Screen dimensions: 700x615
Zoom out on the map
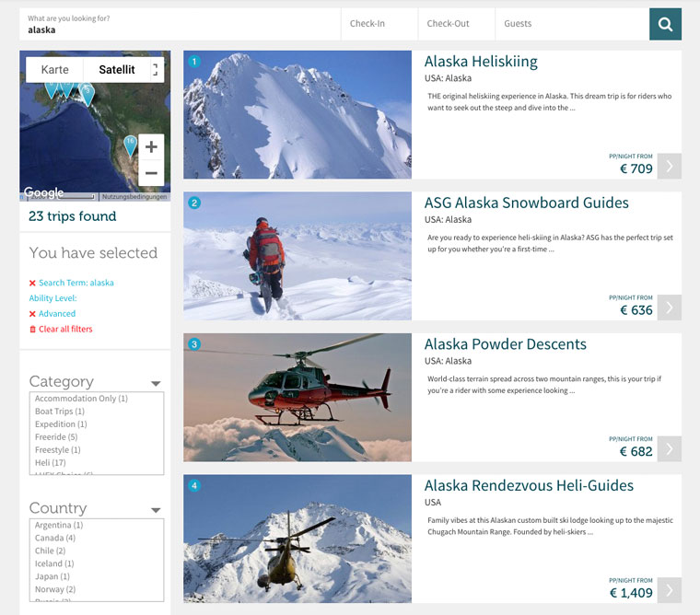151,173
